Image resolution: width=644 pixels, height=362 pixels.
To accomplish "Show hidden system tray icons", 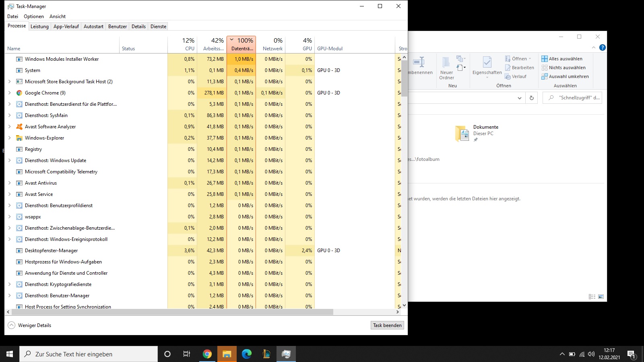I will click(x=562, y=354).
